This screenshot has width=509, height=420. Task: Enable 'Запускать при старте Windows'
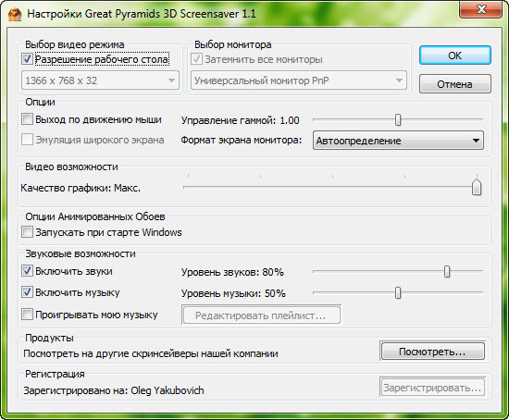[27, 232]
